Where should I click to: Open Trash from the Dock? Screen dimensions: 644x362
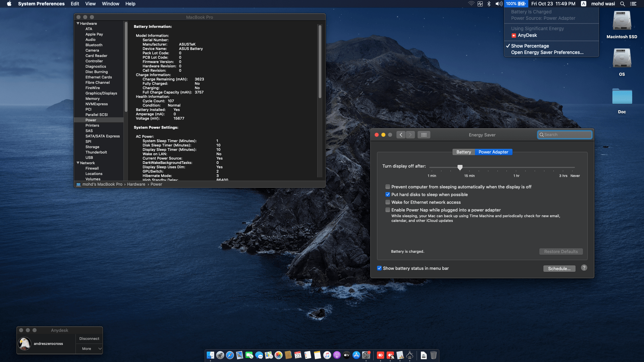tap(433, 355)
